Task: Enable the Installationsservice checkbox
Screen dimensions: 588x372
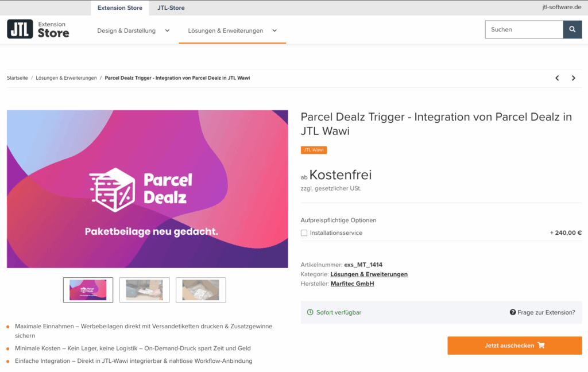Action: pos(304,233)
